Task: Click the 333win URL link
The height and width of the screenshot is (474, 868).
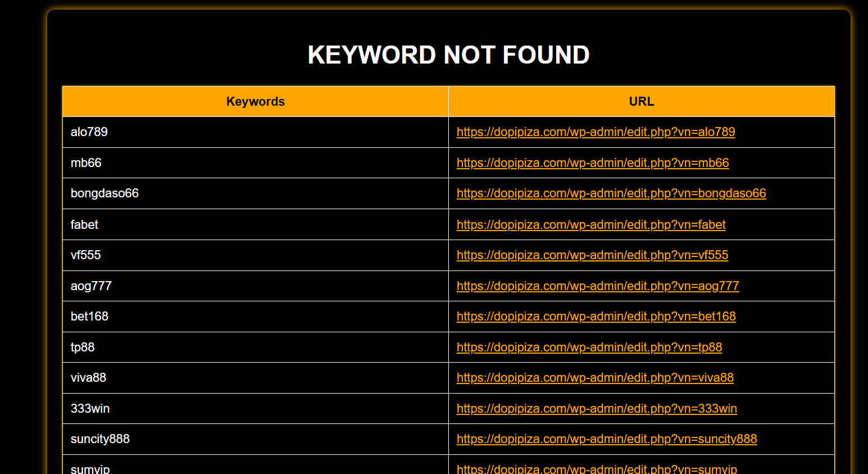Action: coord(596,409)
